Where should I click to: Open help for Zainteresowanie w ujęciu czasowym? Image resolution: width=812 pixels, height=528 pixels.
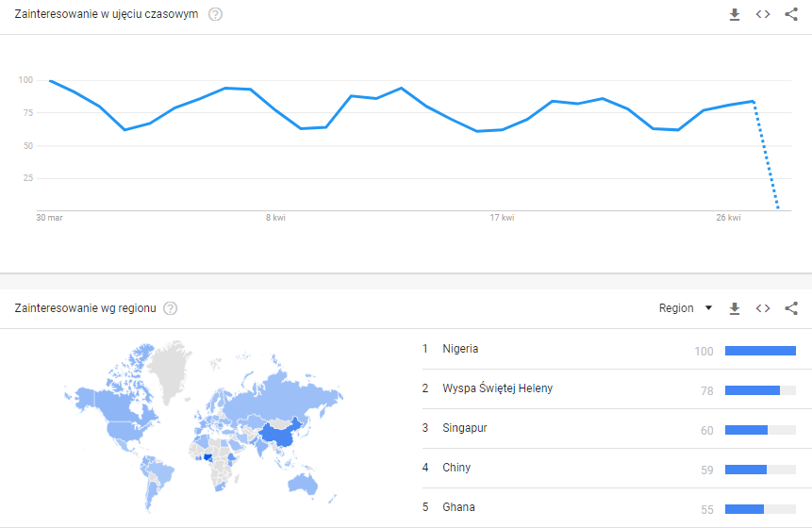(215, 14)
